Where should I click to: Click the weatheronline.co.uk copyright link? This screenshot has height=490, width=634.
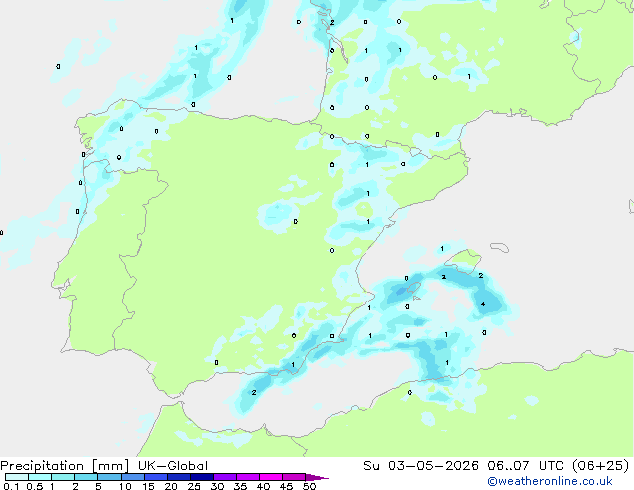(549, 481)
